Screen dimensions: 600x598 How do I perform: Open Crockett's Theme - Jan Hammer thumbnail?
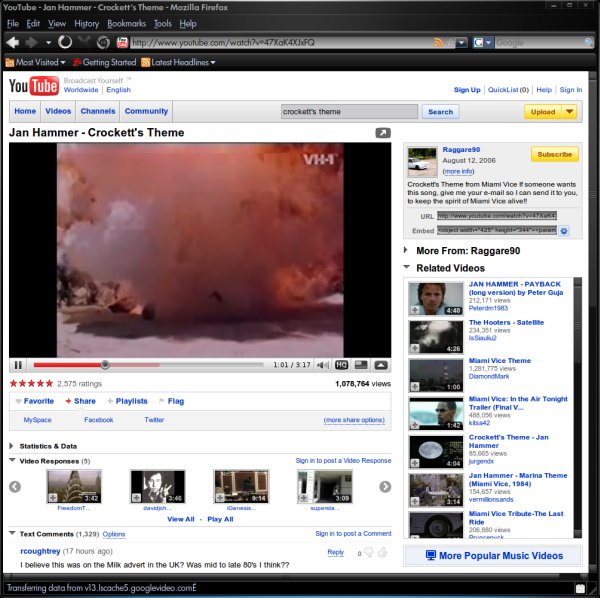[436, 452]
